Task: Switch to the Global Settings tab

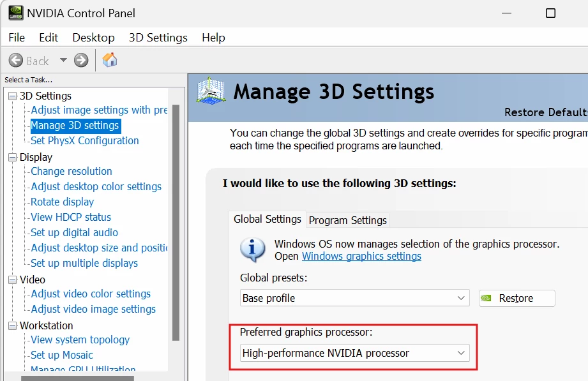Action: pyautogui.click(x=267, y=219)
